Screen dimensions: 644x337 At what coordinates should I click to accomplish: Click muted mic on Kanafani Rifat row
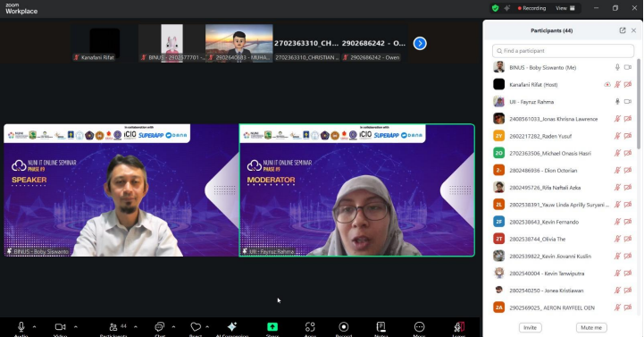tap(617, 85)
